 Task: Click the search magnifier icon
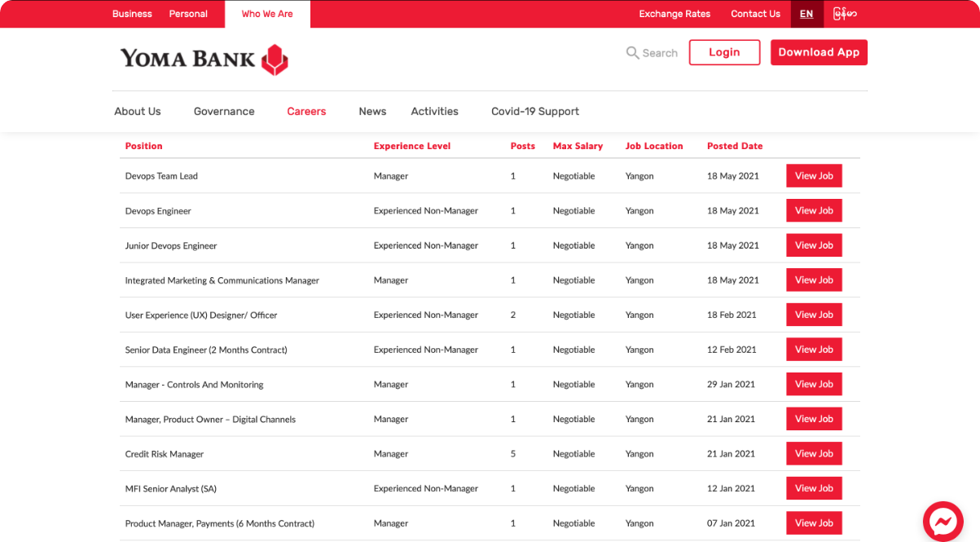tap(632, 53)
